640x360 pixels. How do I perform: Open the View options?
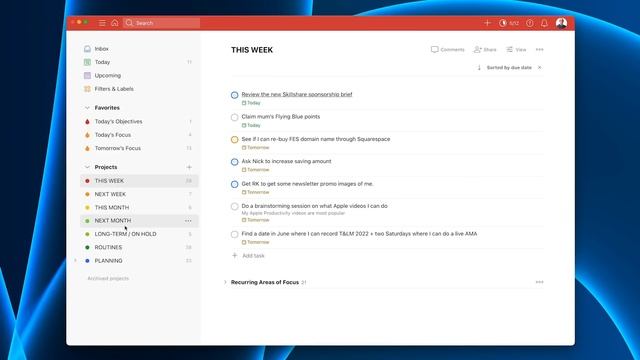pyautogui.click(x=516, y=49)
